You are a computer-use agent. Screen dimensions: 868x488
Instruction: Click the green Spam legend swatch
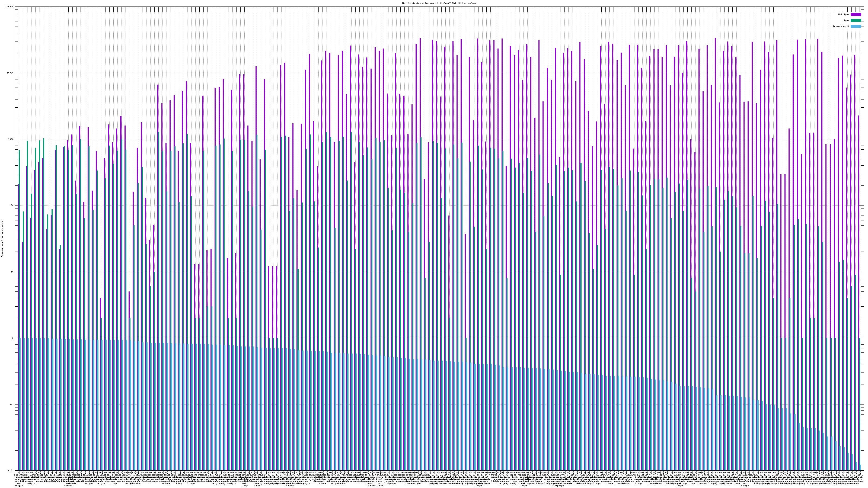(x=856, y=21)
